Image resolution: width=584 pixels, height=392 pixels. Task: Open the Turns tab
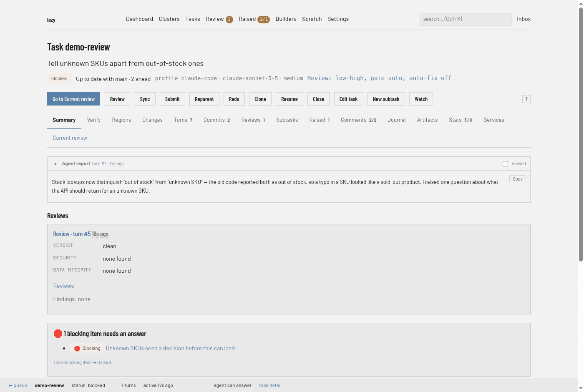tap(183, 120)
